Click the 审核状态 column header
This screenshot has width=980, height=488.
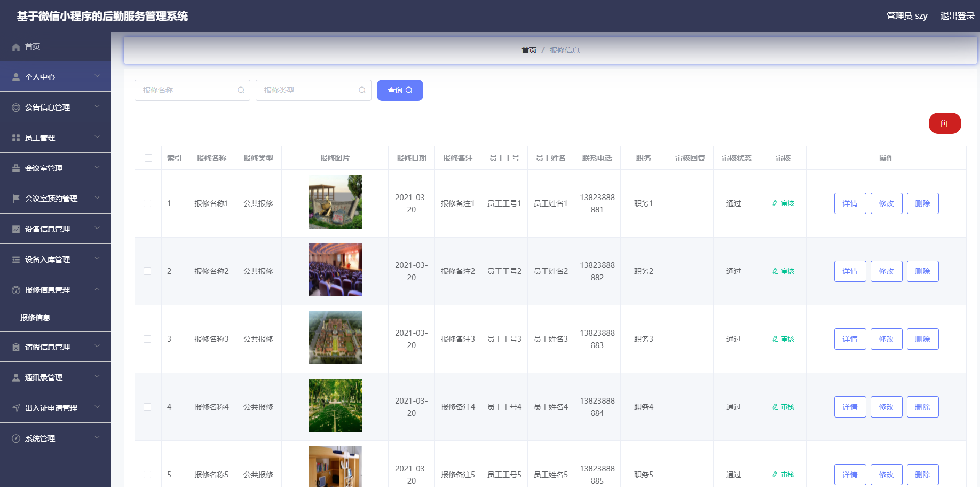pyautogui.click(x=737, y=158)
